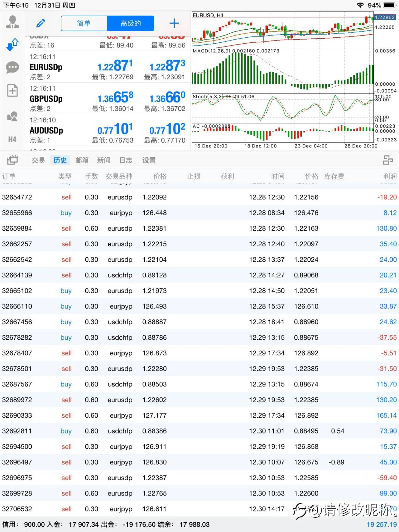Tap the Wi-Fi status icon
The width and height of the screenshot is (399, 532).
pos(360,5)
